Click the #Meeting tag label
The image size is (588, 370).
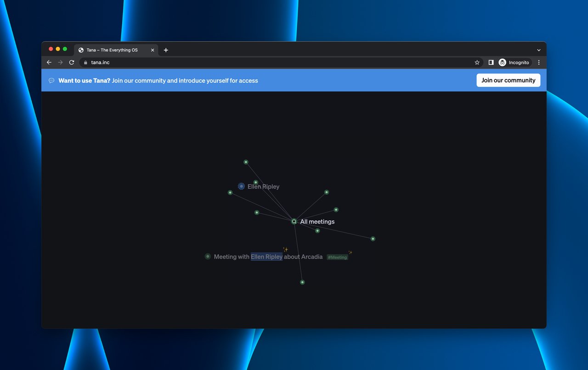tap(337, 257)
